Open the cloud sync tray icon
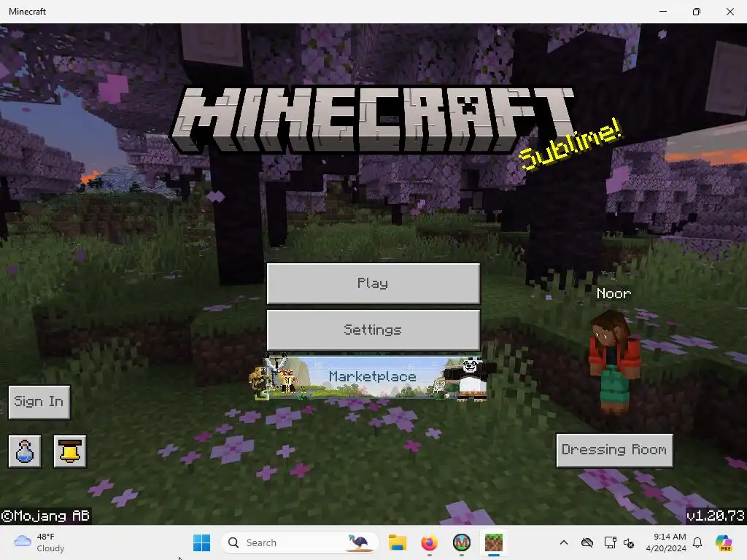 587,542
